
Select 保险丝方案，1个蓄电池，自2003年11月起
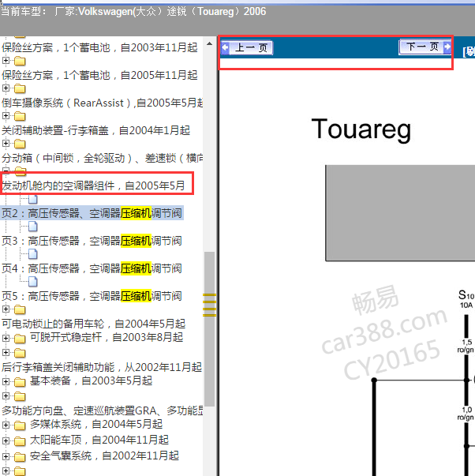(x=99, y=47)
